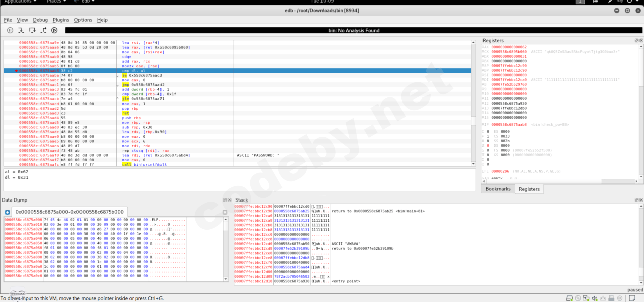Switch to the Registers tab
644x302 pixels.
coord(529,189)
